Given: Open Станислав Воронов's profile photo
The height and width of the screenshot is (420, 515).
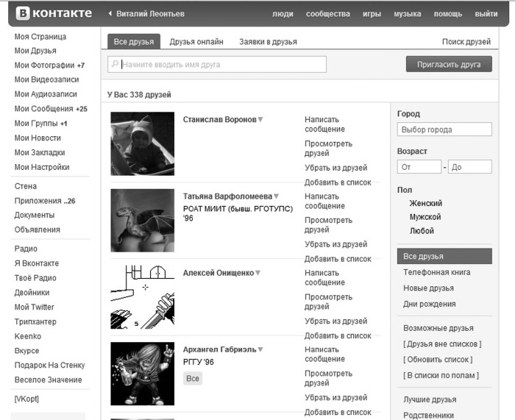Looking at the screenshot, I should [x=143, y=144].
